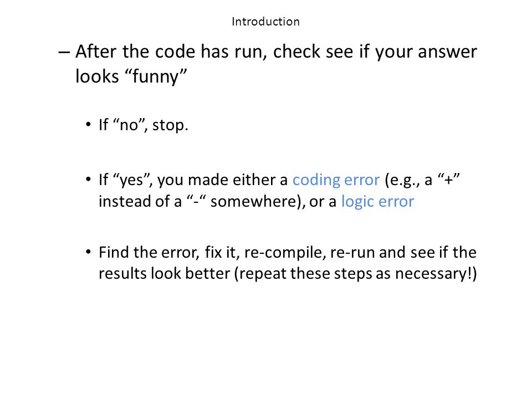Screen dimensions: 532x399
Task: Click the word "answer" in the heading
Action: click(447, 52)
